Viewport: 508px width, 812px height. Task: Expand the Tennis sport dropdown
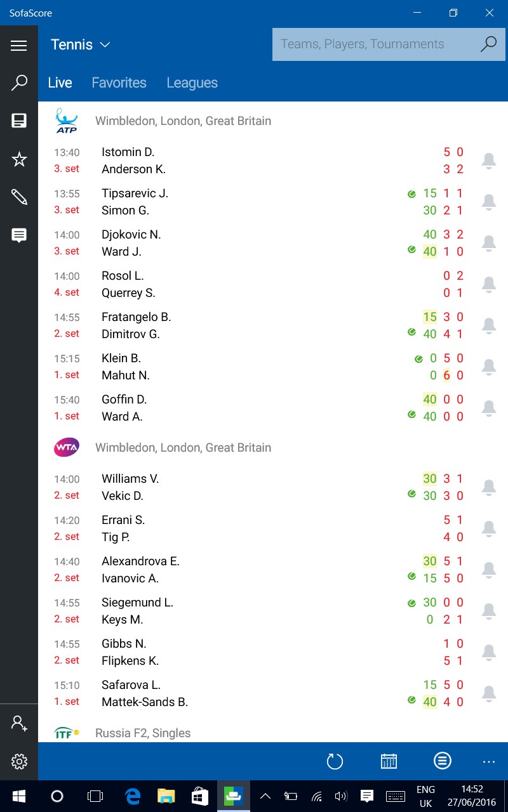[81, 44]
